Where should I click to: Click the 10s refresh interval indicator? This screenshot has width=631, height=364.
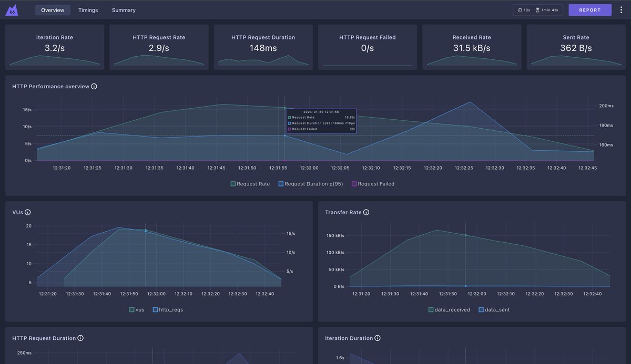(524, 10)
